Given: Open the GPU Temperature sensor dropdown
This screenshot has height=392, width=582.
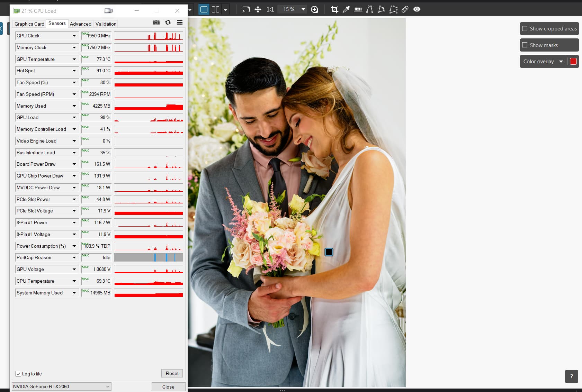Looking at the screenshot, I should point(74,59).
